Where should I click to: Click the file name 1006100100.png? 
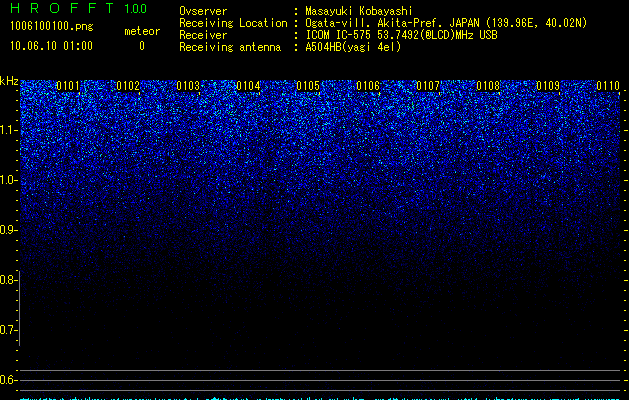click(52, 26)
